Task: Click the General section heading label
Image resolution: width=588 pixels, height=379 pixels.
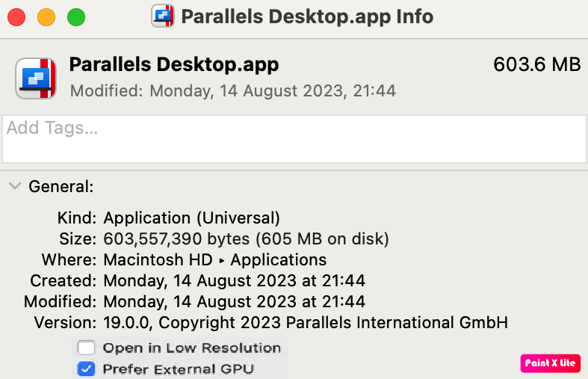Action: tap(61, 186)
